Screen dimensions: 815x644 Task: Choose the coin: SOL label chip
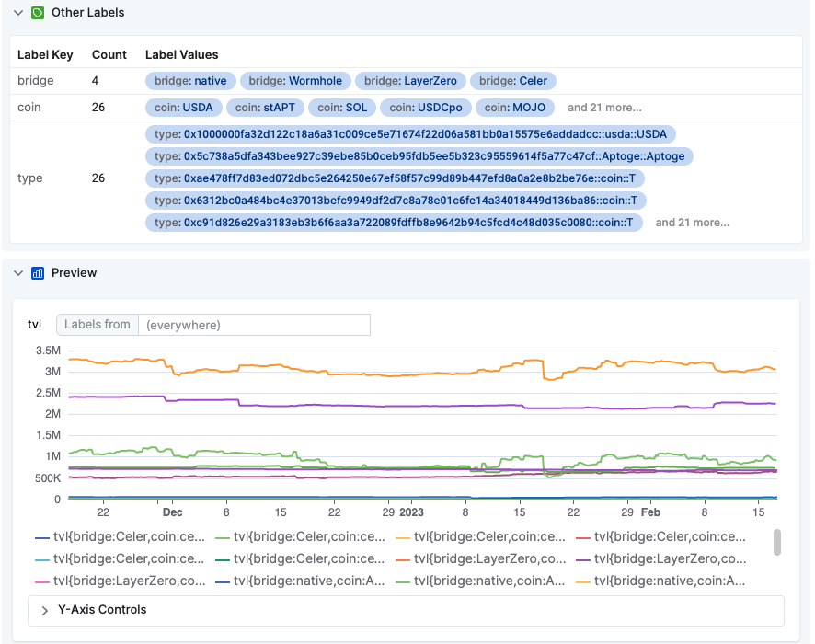[x=342, y=108]
